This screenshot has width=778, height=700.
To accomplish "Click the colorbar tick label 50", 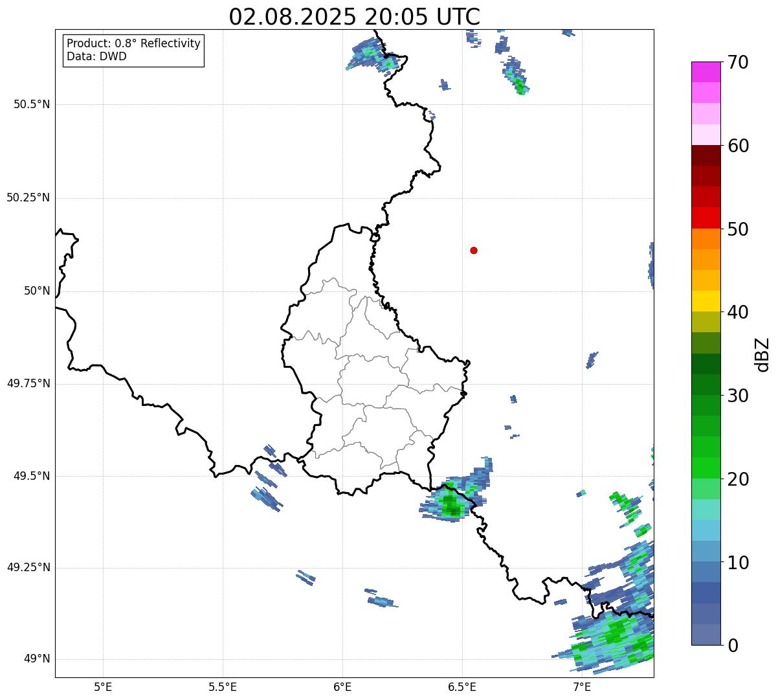I will (738, 229).
